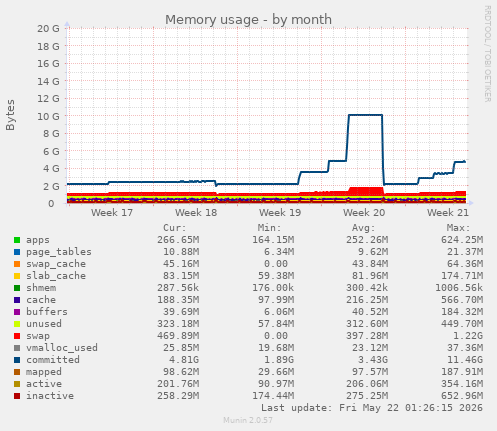Click the green apps legend swatch
497x431 pixels.
tap(17, 240)
